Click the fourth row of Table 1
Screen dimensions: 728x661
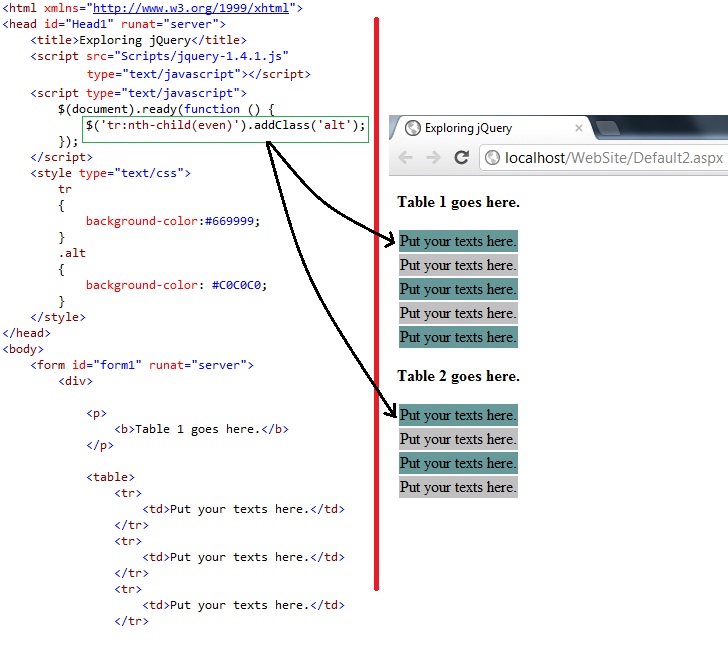(x=458, y=313)
